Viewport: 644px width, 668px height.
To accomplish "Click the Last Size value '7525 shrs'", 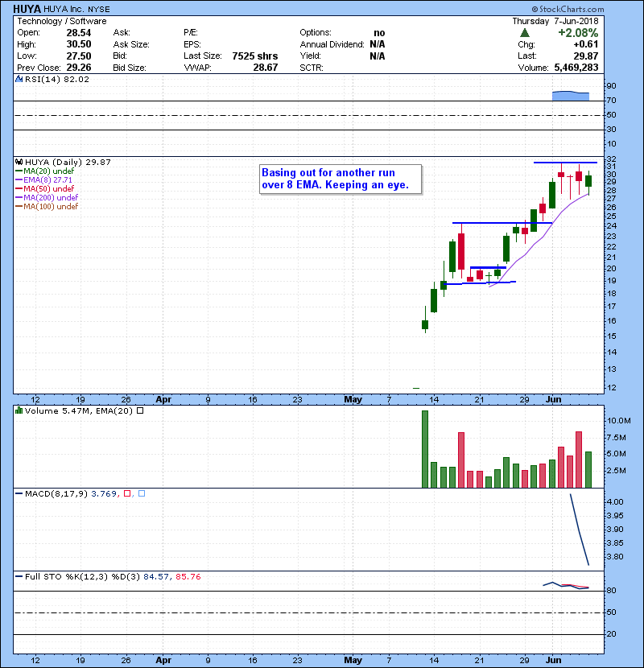I will (x=255, y=56).
